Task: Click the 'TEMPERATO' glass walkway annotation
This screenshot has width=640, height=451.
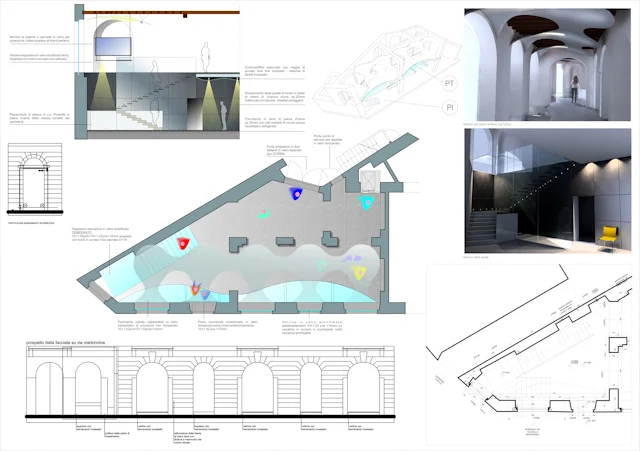Action: pyautogui.click(x=101, y=234)
